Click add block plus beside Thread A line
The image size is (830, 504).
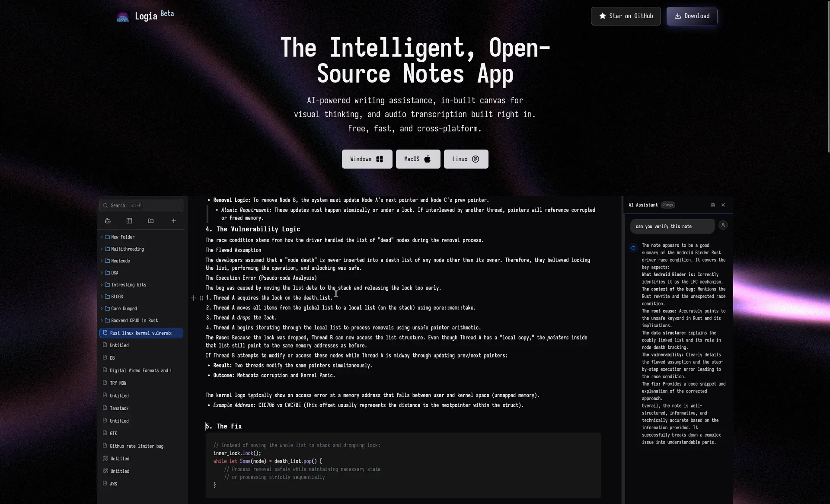tap(193, 298)
